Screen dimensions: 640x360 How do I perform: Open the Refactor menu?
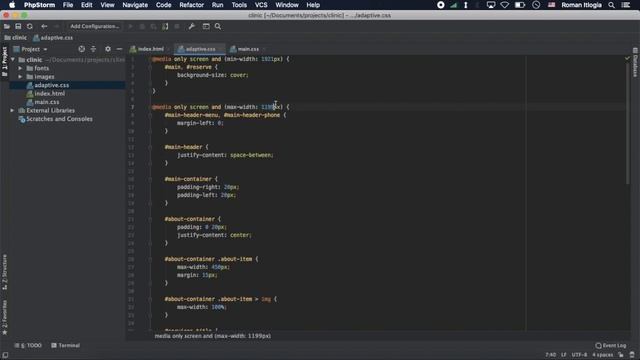[191, 5]
